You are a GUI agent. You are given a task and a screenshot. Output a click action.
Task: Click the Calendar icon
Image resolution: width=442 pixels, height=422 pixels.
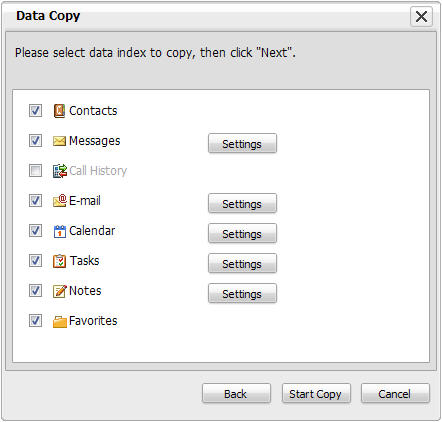coord(60,231)
